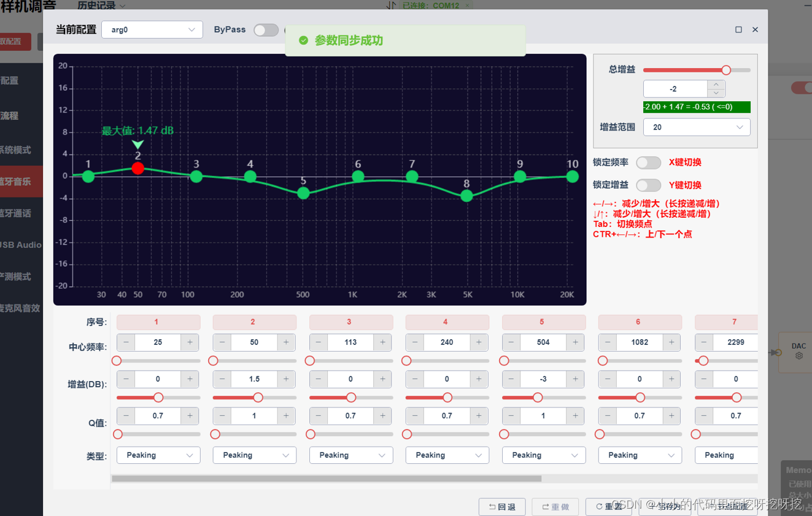Close the COM12 connection tab

click(x=467, y=6)
